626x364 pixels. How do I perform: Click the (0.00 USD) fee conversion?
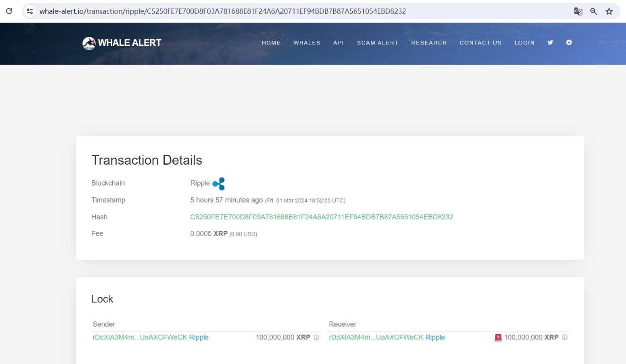tap(243, 234)
